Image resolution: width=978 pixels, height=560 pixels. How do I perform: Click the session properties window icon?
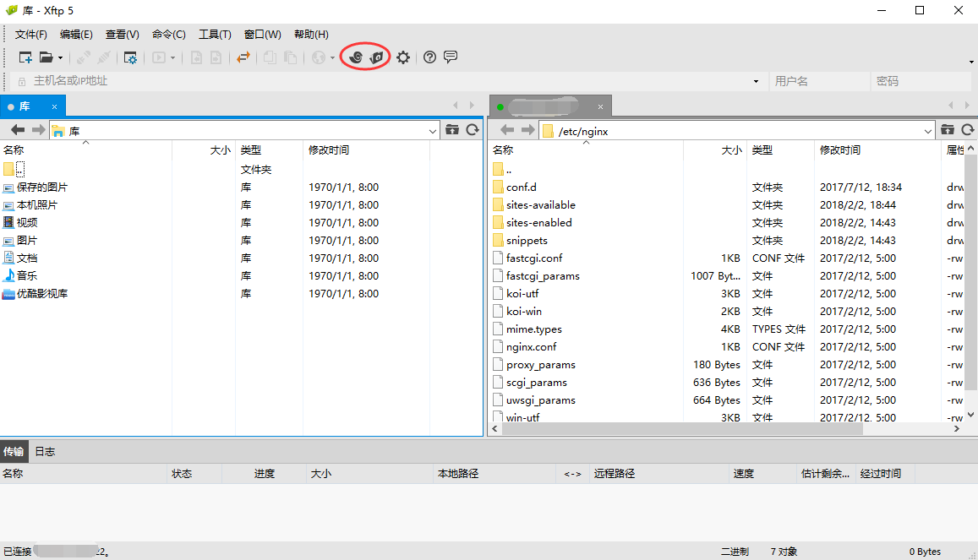pos(130,57)
